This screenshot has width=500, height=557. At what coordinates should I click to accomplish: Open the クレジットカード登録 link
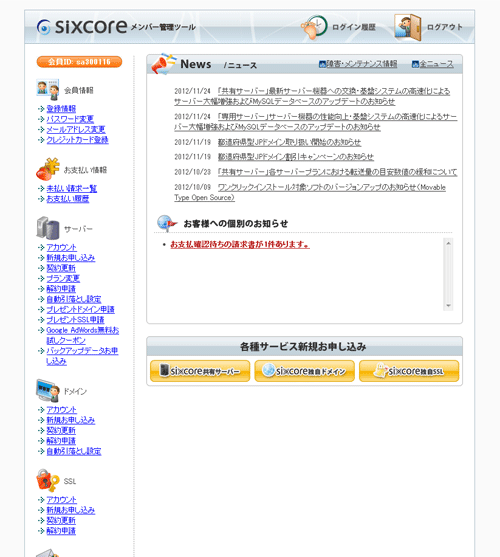(77, 140)
